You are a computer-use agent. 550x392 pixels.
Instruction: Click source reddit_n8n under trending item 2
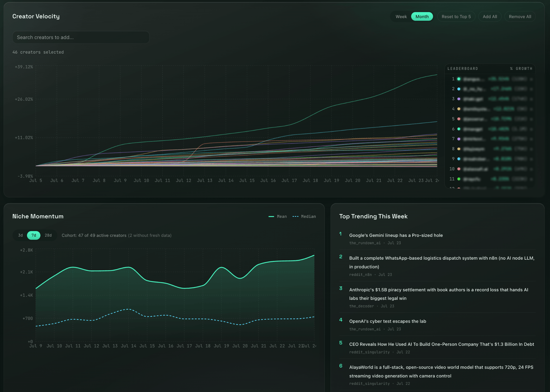point(360,275)
